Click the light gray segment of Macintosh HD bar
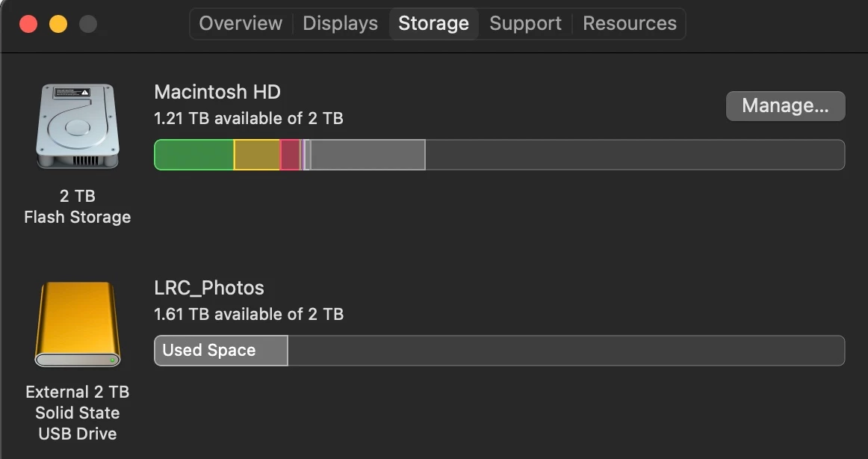This screenshot has height=459, width=868. [x=368, y=155]
